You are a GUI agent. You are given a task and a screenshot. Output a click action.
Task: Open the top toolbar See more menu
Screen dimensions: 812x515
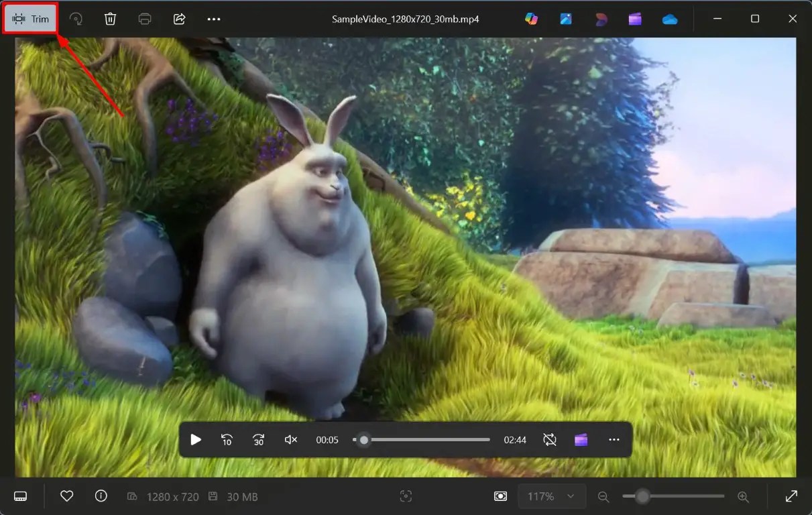[x=214, y=19]
